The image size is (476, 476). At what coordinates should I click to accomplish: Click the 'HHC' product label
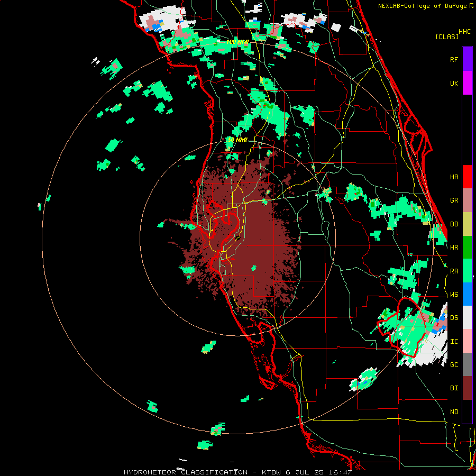pos(464,32)
